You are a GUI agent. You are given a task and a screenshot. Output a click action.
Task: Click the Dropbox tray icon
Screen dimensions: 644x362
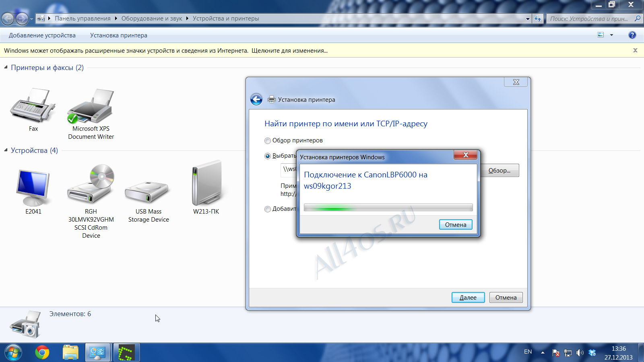click(592, 353)
